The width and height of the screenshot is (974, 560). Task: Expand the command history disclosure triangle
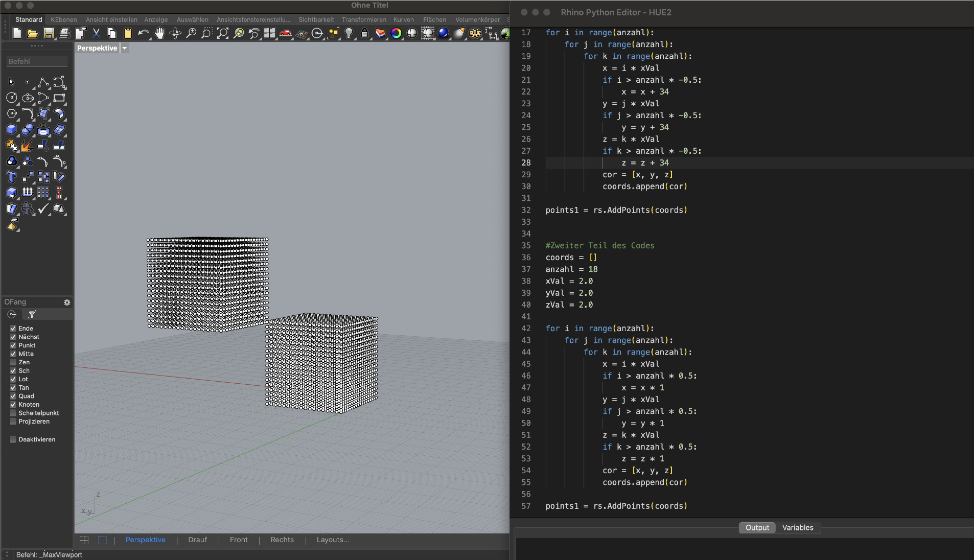(x=6, y=555)
